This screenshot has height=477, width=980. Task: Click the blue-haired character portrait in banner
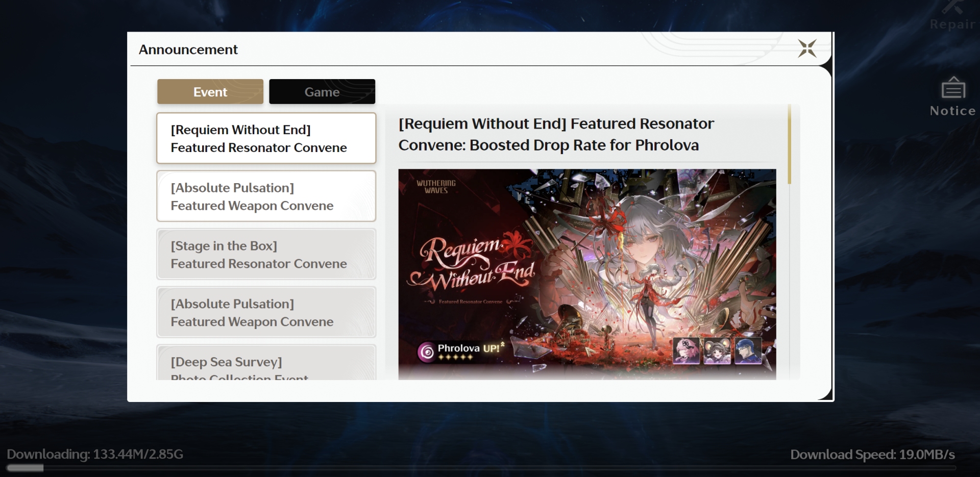click(x=748, y=350)
